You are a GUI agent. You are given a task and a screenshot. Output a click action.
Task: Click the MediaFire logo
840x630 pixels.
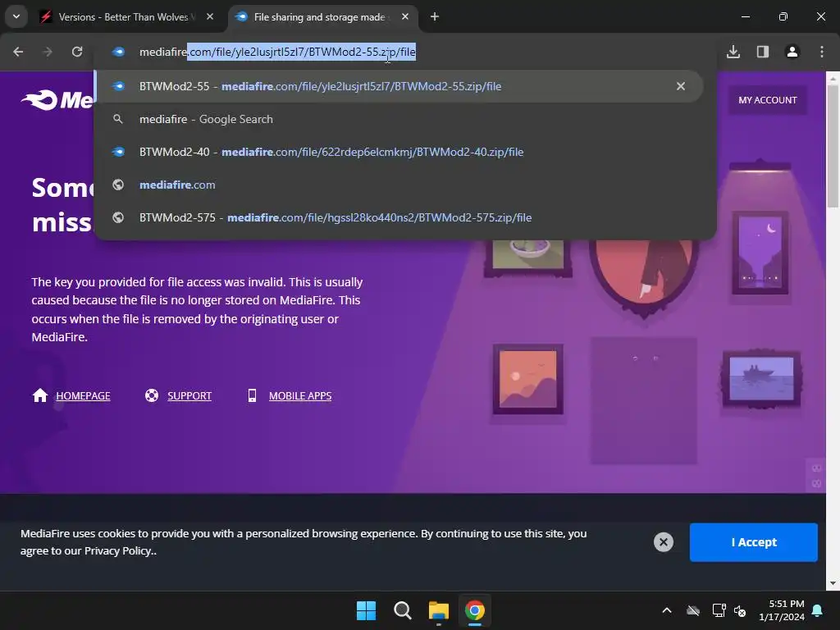click(x=57, y=100)
